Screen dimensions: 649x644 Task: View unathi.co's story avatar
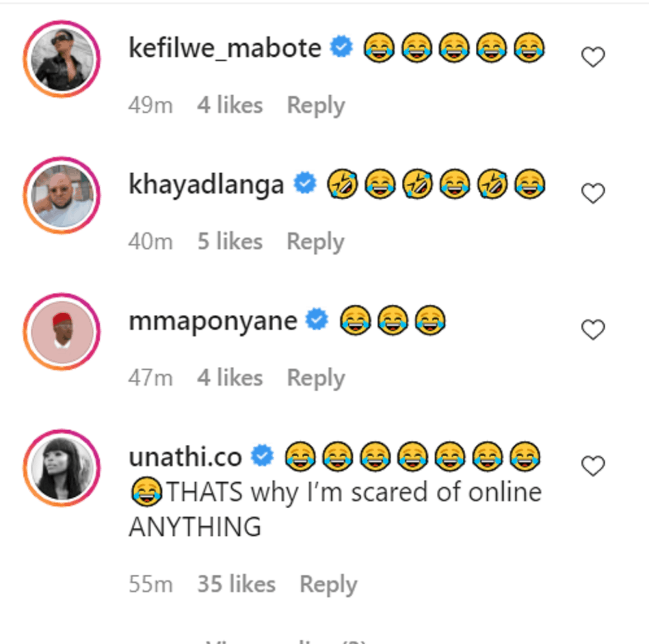pyautogui.click(x=62, y=468)
